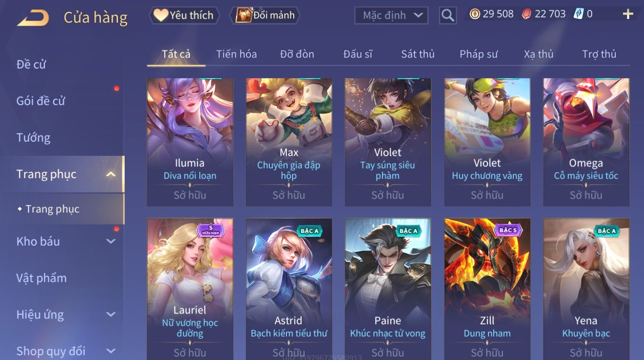Open Đổi mảnh fragment exchange chest
Image resolution: width=644 pixels, height=360 pixels.
point(265,15)
